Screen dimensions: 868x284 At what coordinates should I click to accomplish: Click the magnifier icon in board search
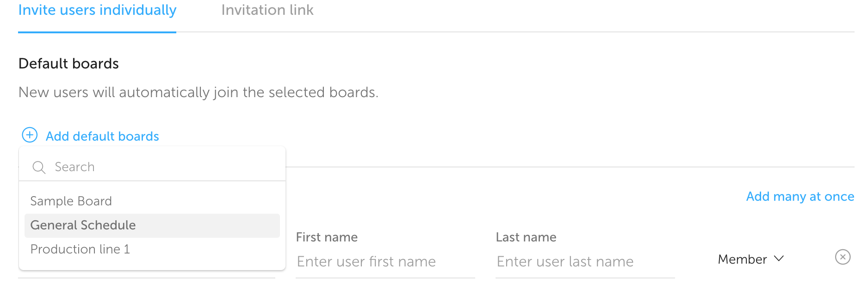coord(39,167)
